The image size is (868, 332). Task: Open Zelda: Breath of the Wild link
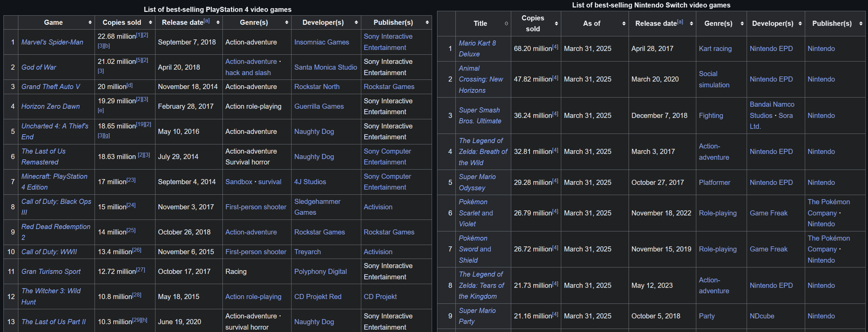pos(483,152)
